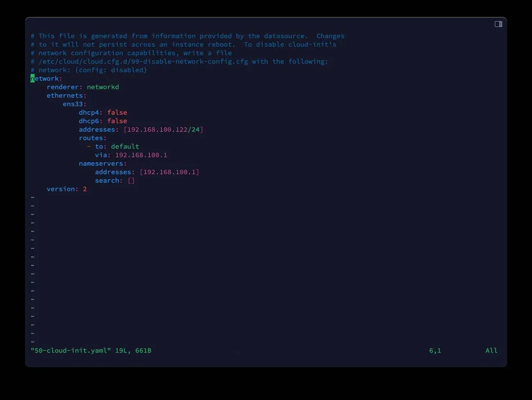532x400 pixels.
Task: Click the 99-disable-network-config.cfg path comment
Action: click(180, 61)
